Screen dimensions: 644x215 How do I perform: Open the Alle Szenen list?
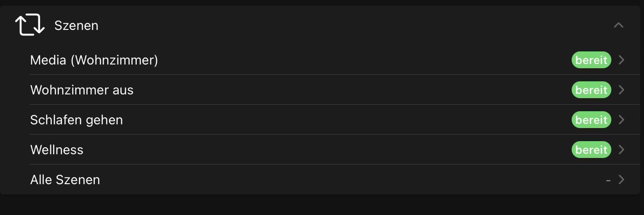[x=65, y=180]
